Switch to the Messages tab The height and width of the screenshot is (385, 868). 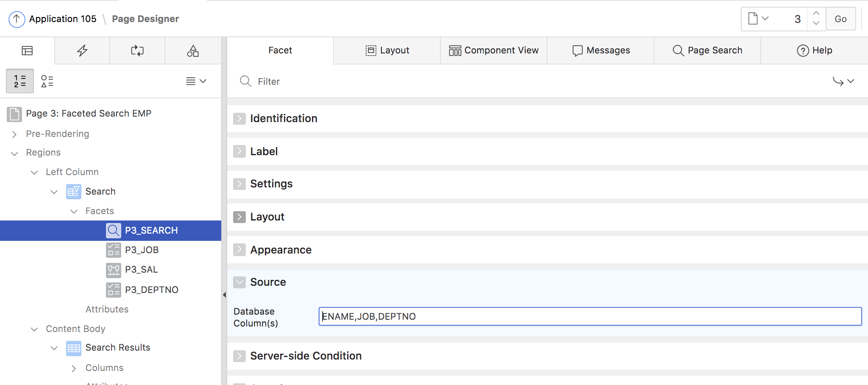click(602, 50)
